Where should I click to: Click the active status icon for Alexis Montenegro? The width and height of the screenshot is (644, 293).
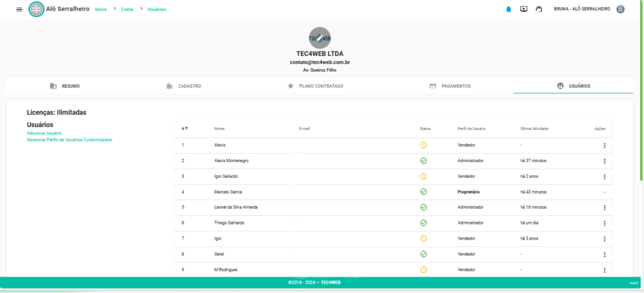[x=423, y=161]
